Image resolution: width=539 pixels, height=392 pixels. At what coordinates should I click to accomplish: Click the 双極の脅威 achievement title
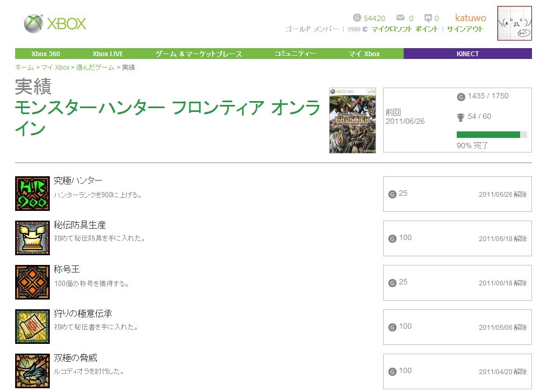76,358
